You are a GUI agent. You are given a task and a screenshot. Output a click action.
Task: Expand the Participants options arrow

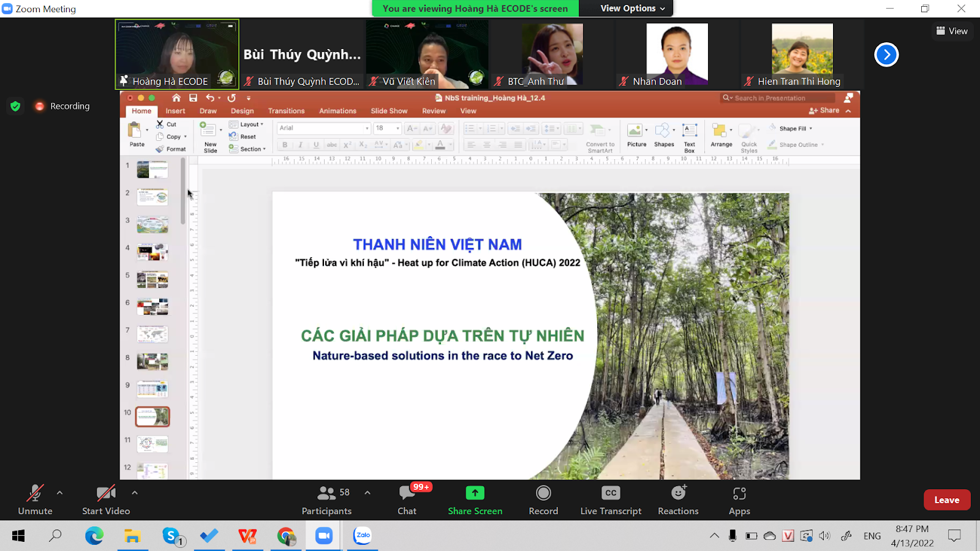pyautogui.click(x=367, y=492)
